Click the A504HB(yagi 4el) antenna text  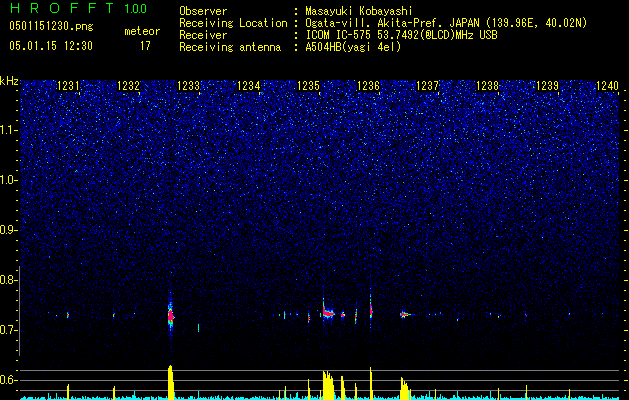[353, 47]
